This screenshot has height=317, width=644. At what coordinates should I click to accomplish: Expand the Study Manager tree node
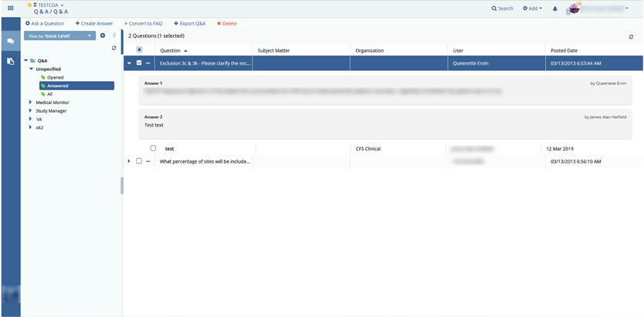[x=30, y=110]
